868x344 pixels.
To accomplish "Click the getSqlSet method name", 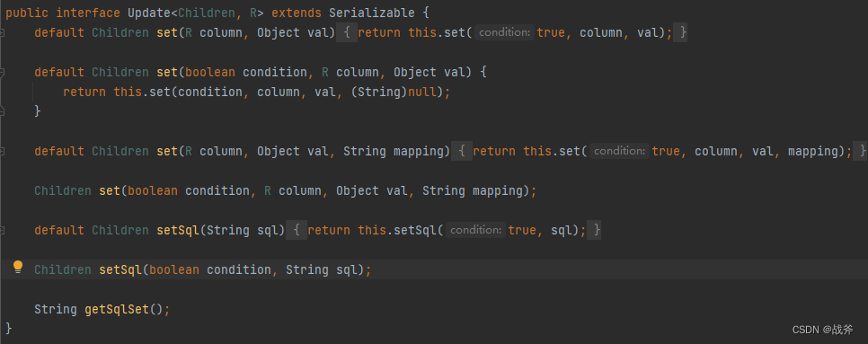I will (x=117, y=309).
